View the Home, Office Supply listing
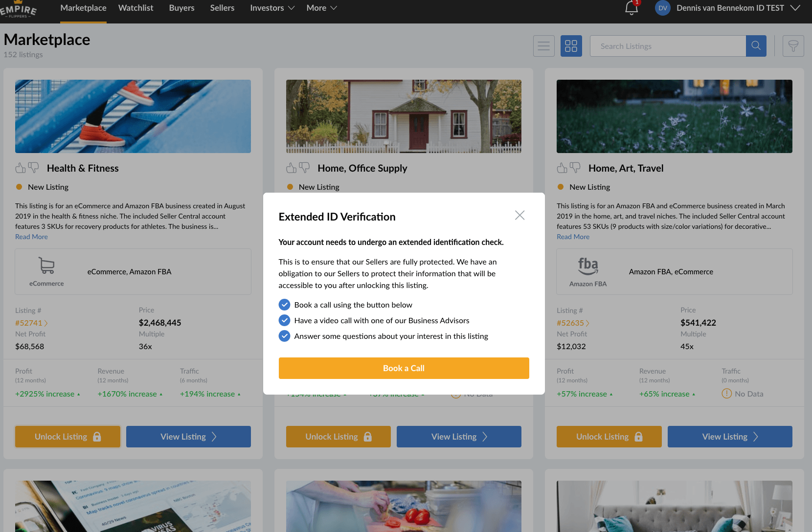Image resolution: width=812 pixels, height=532 pixels. 459,437
